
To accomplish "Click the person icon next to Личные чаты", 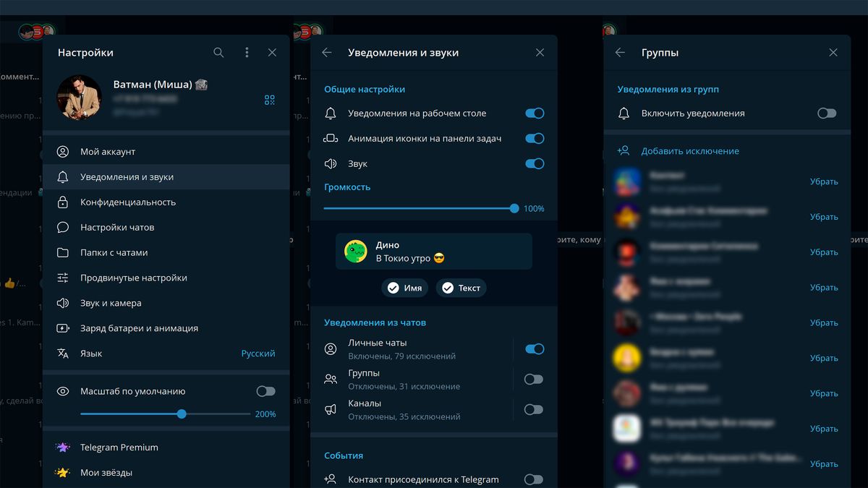I will 331,348.
